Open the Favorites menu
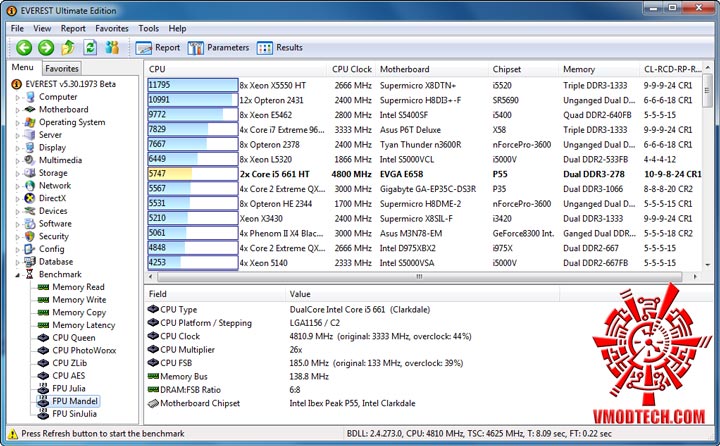This screenshot has height=446, width=720. click(x=112, y=28)
